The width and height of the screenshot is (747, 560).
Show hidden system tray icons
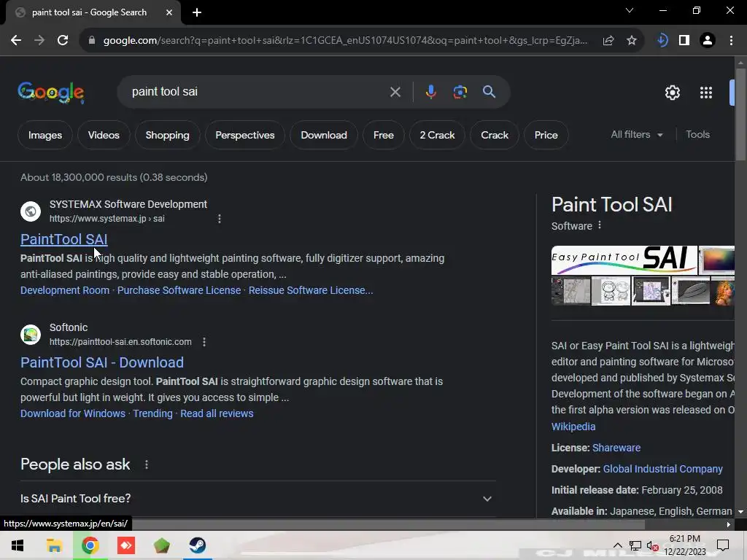tap(617, 545)
